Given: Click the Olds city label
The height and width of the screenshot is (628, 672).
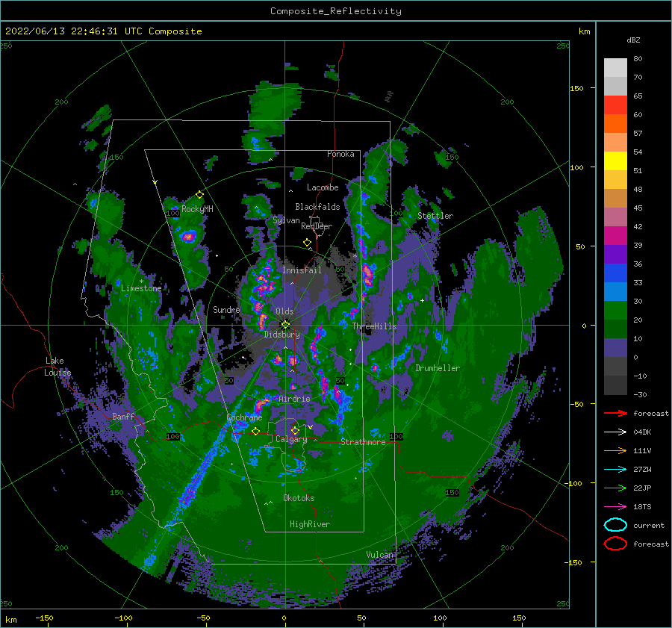Looking at the screenshot, I should [x=284, y=311].
